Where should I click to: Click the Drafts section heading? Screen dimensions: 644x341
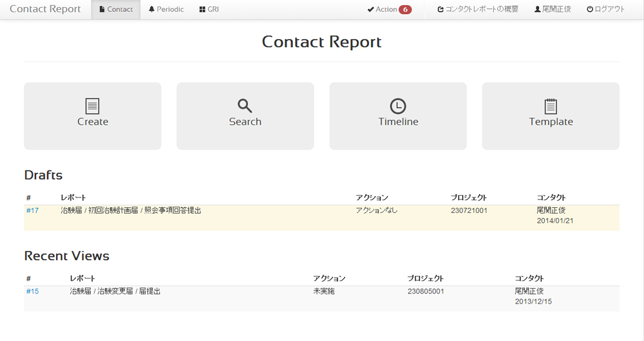click(x=44, y=175)
